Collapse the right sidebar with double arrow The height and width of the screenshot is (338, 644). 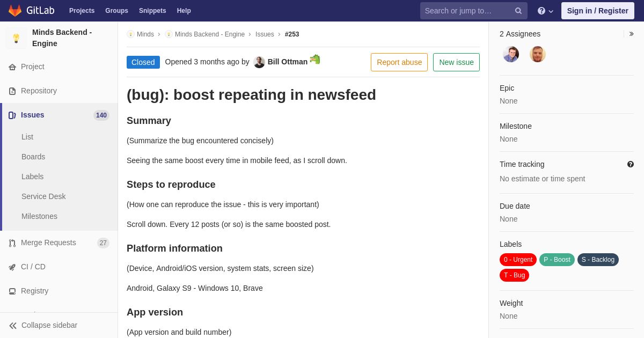coord(631,34)
